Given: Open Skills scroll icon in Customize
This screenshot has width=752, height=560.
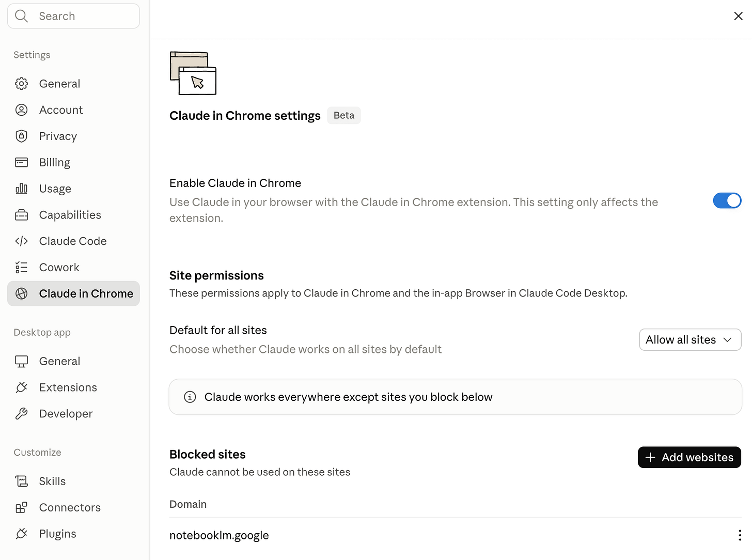Looking at the screenshot, I should click(21, 481).
